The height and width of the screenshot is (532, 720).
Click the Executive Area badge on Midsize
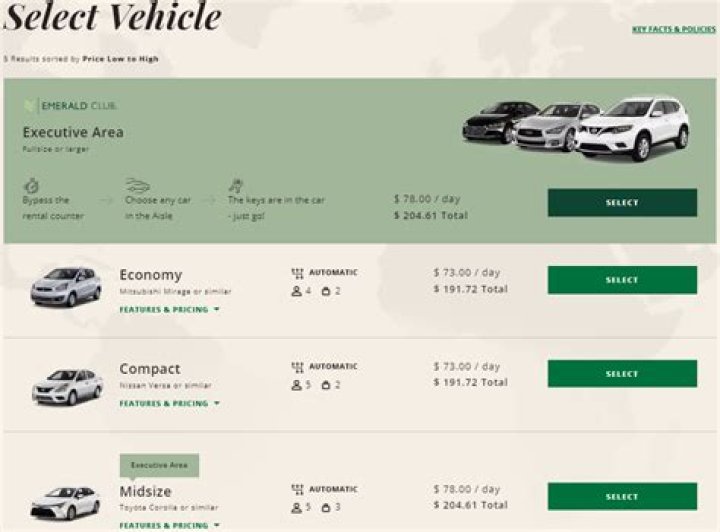159,465
